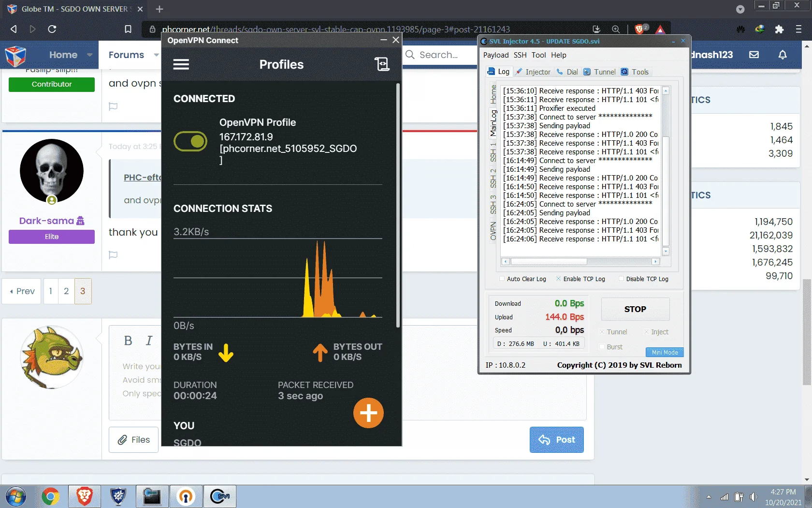The width and height of the screenshot is (812, 508).
Task: Reload the browser page
Action: pyautogui.click(x=52, y=29)
